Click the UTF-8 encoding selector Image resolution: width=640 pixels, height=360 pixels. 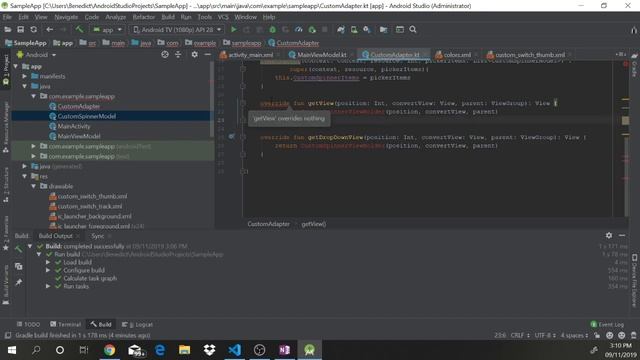pos(545,335)
